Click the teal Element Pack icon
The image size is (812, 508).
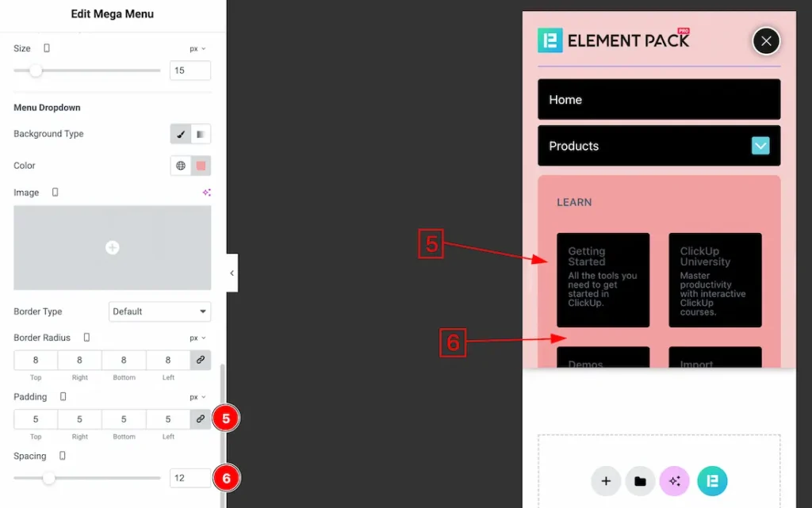tap(711, 481)
